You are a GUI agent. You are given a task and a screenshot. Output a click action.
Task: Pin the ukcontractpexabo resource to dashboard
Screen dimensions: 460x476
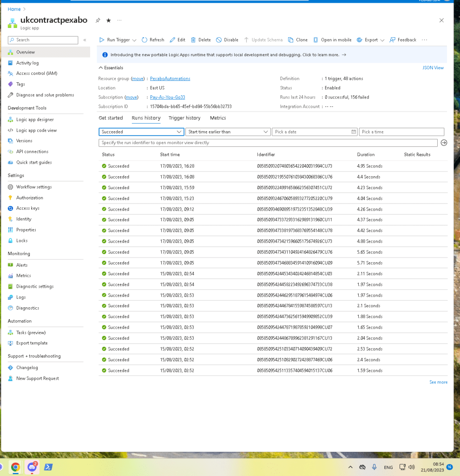(x=98, y=20)
